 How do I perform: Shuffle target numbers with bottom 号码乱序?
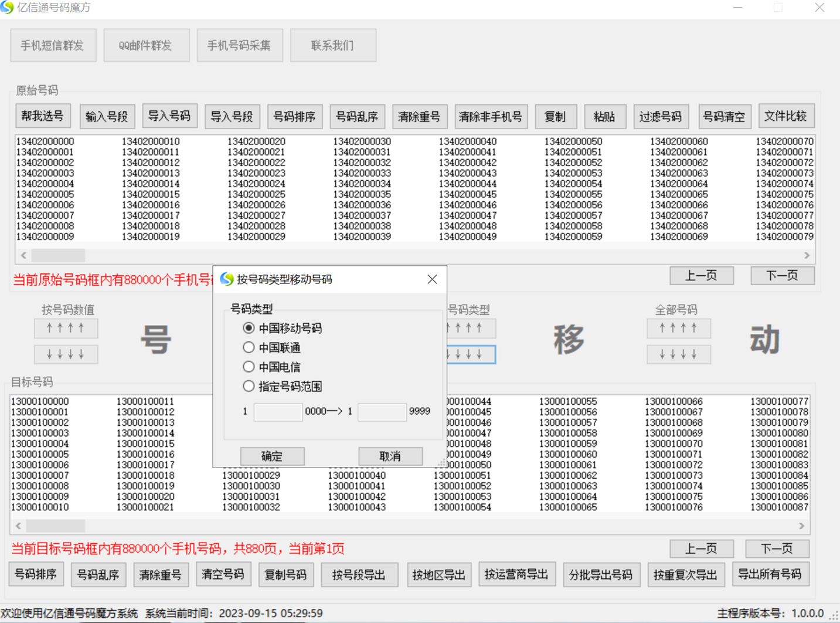(98, 574)
